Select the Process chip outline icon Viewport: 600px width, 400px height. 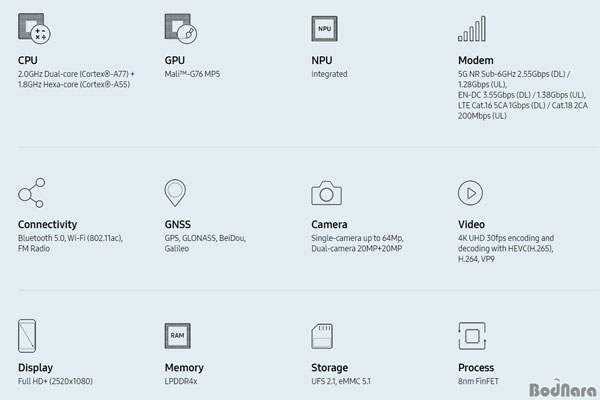coord(472,336)
